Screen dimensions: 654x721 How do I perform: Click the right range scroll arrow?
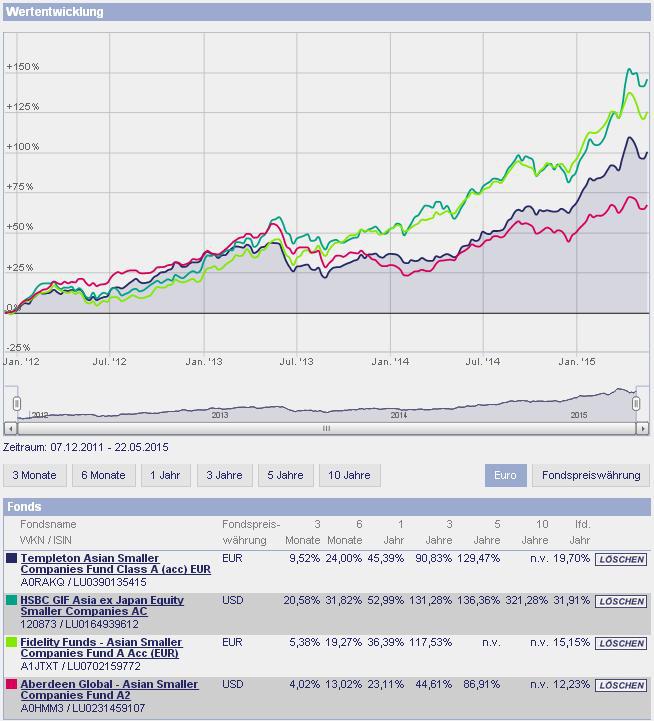pos(643,429)
